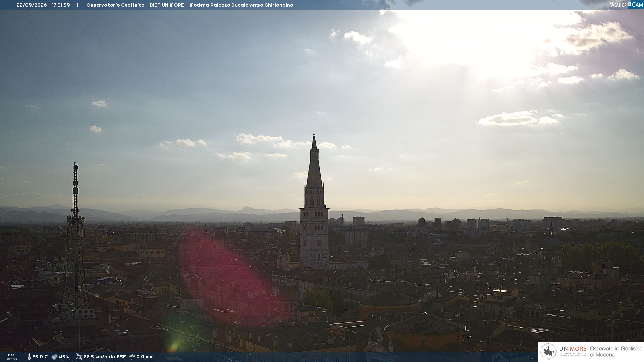The height and width of the screenshot is (362, 644).
Task: Click the date and time stamp 22/09/2026
Action: click(x=43, y=5)
